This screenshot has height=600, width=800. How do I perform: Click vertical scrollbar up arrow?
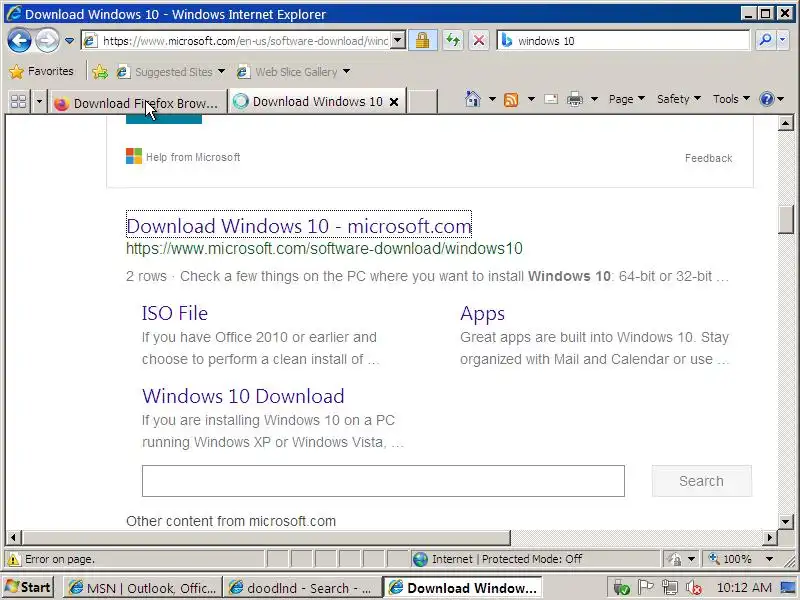[786, 123]
